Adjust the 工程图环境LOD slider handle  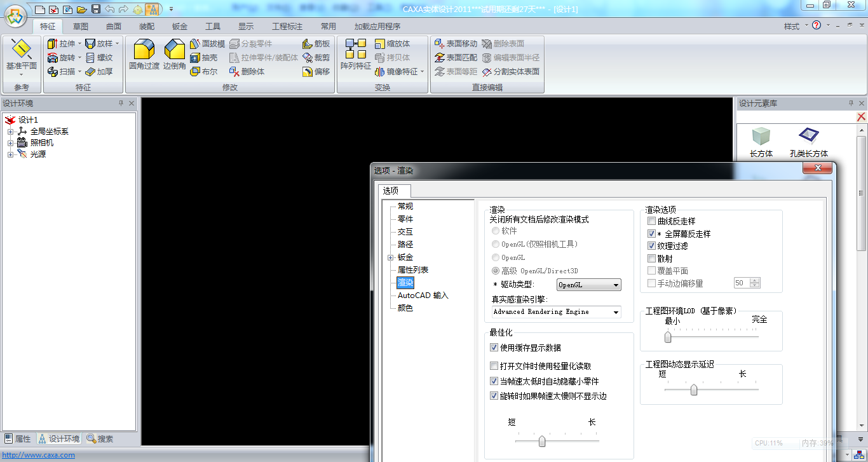click(668, 337)
